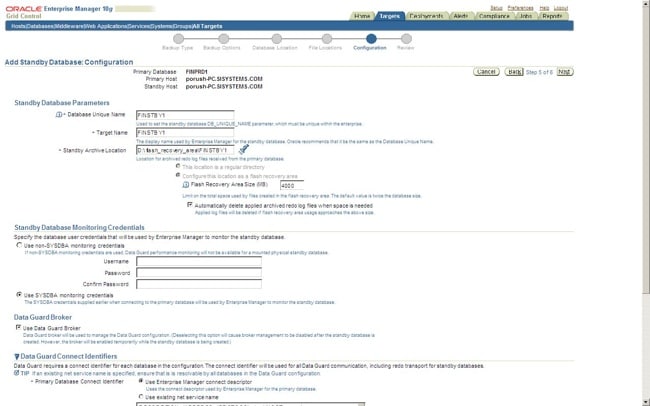Go to Hosts subtab
650x406 pixels.
(18, 26)
